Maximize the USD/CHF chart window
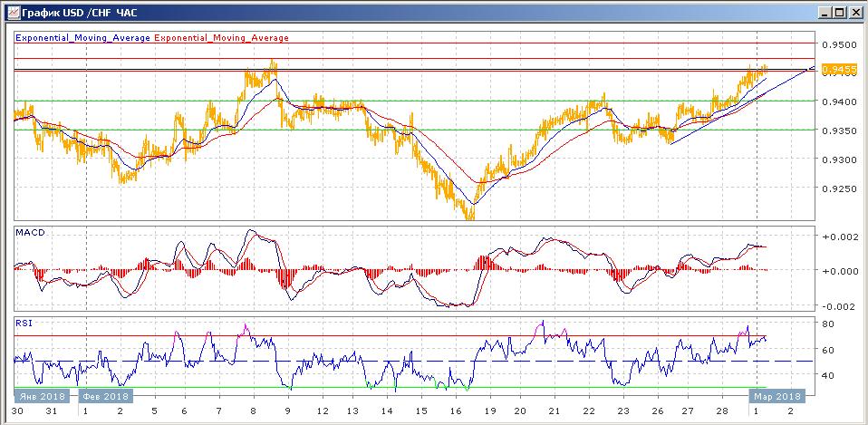This screenshot has height=425, width=868. [837, 12]
